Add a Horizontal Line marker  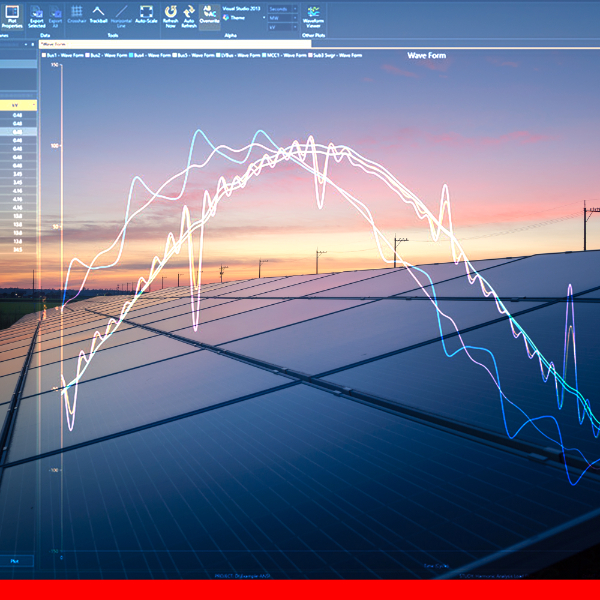[121, 13]
